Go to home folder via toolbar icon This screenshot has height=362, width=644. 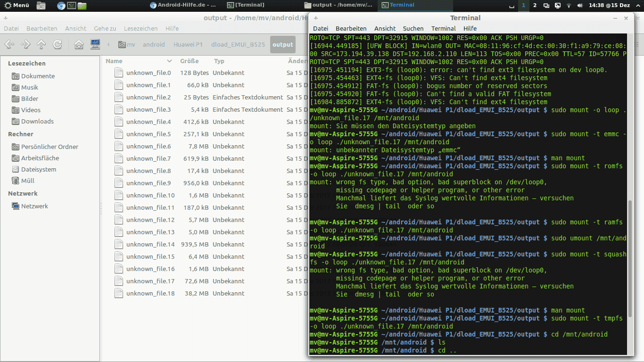[x=79, y=44]
